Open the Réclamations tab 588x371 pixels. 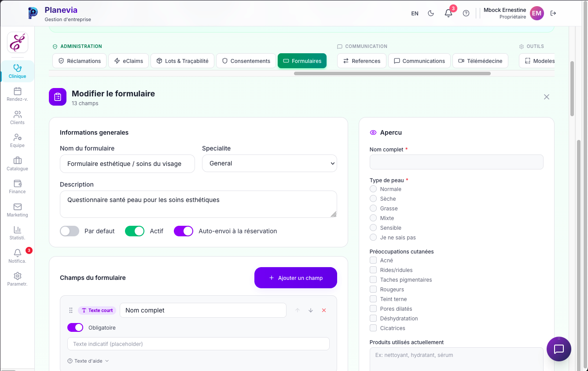(80, 61)
